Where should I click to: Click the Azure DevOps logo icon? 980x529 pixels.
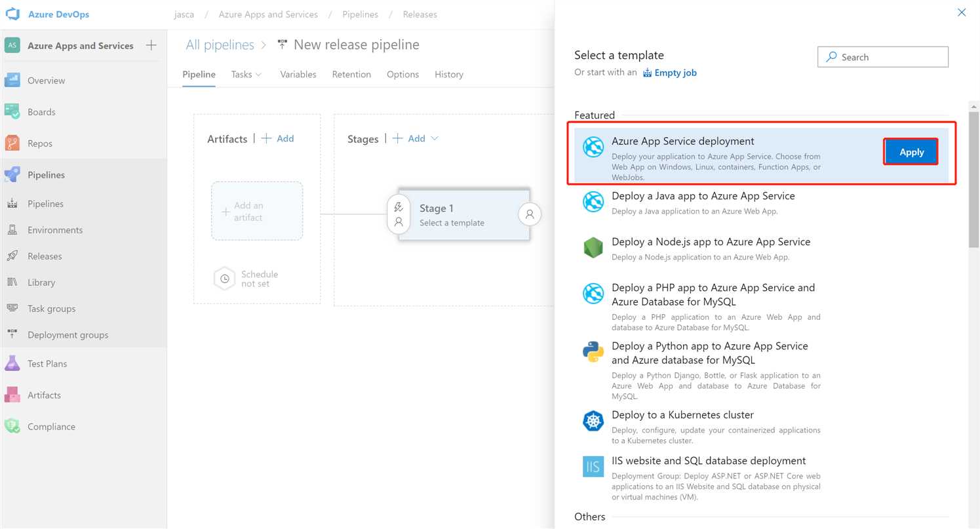click(13, 14)
